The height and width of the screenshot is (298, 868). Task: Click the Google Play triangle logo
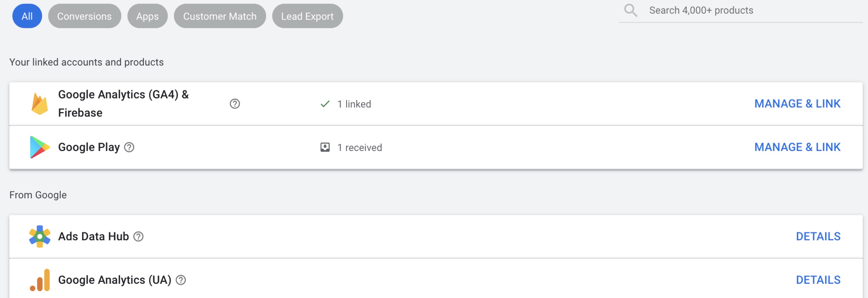click(40, 147)
